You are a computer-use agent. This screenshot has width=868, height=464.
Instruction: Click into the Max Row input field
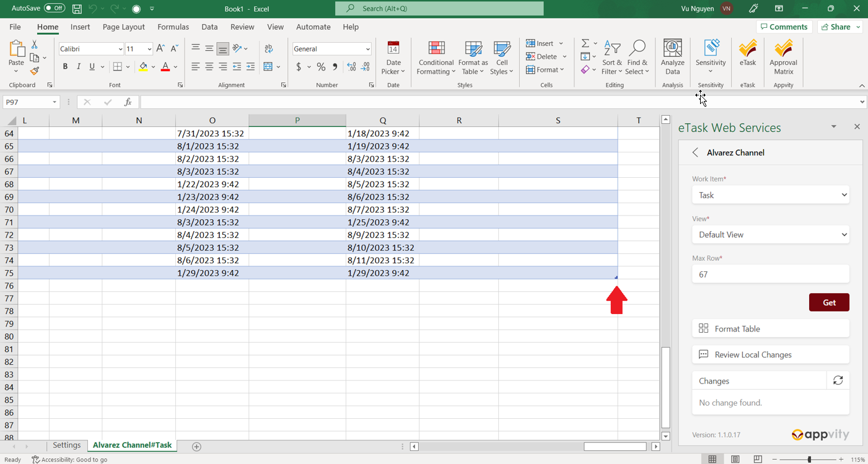click(x=770, y=274)
